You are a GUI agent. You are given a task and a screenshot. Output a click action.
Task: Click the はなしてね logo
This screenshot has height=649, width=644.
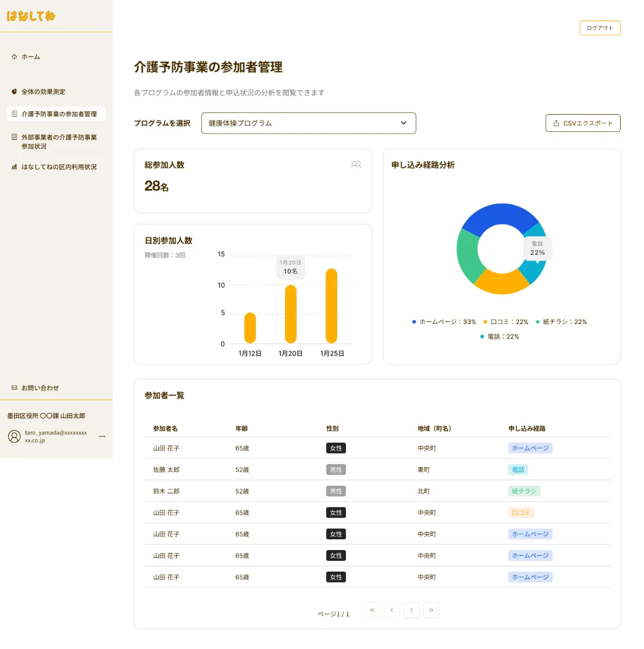pyautogui.click(x=31, y=16)
